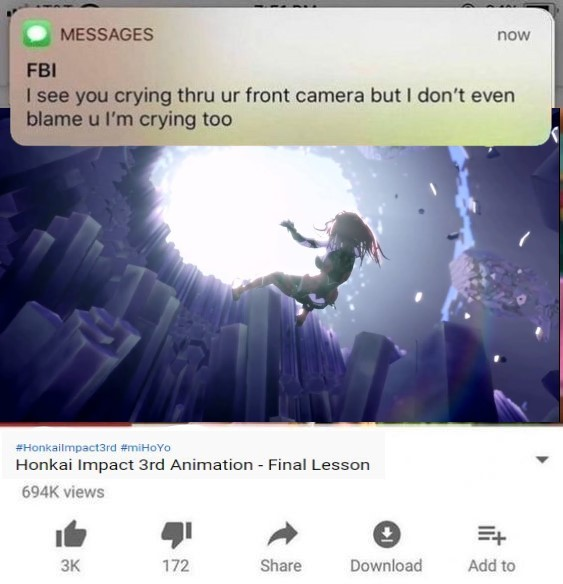This screenshot has width=563, height=584.
Task: Click the 'Download' text label
Action: tap(386, 566)
